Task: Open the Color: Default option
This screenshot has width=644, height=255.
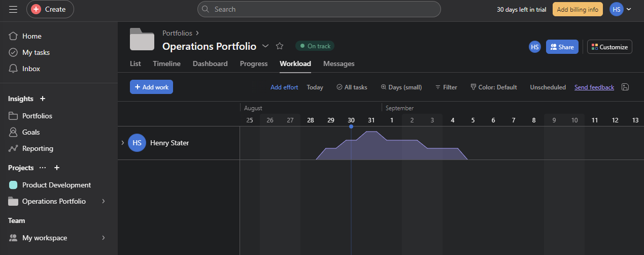Action: coord(493,87)
